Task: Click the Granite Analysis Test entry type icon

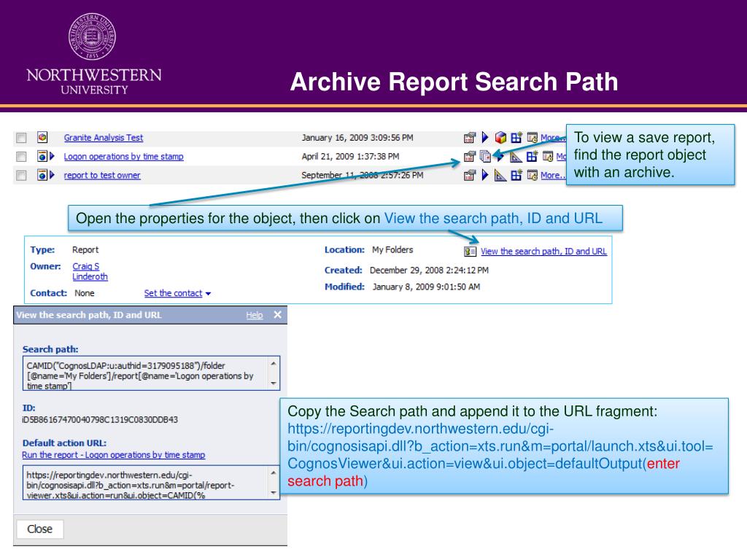Action: 42,137
